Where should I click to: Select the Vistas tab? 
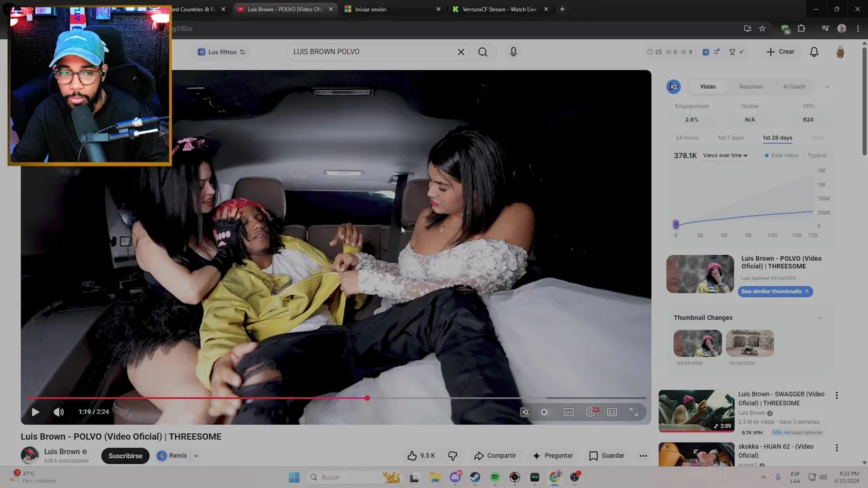pos(708,87)
